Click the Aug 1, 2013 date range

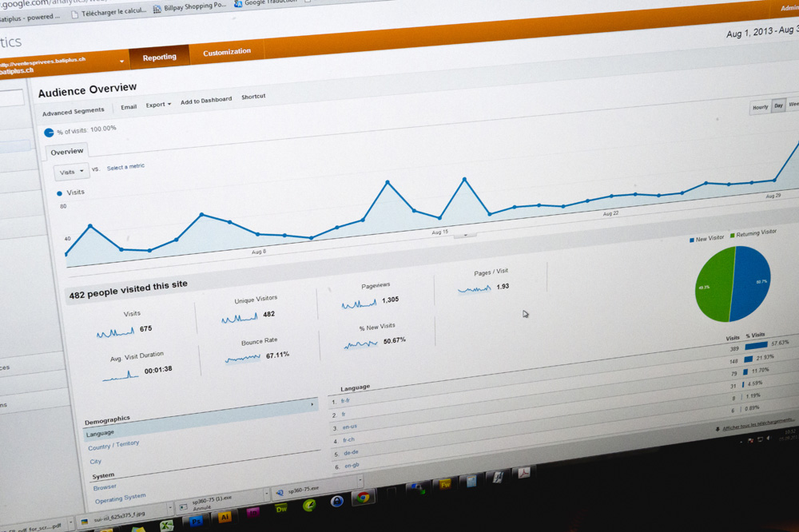point(762,31)
